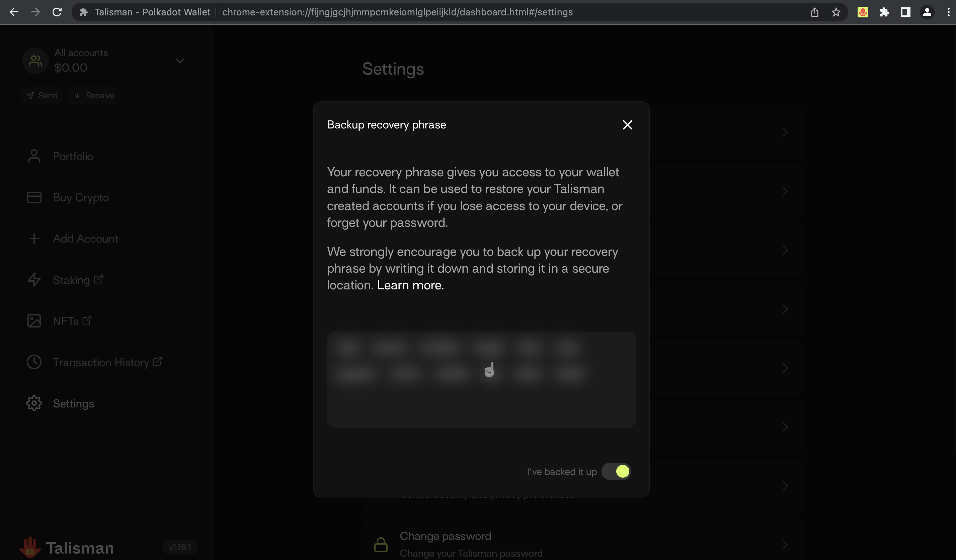The width and height of the screenshot is (956, 560).
Task: Toggle the browser side panel icon
Action: click(905, 12)
